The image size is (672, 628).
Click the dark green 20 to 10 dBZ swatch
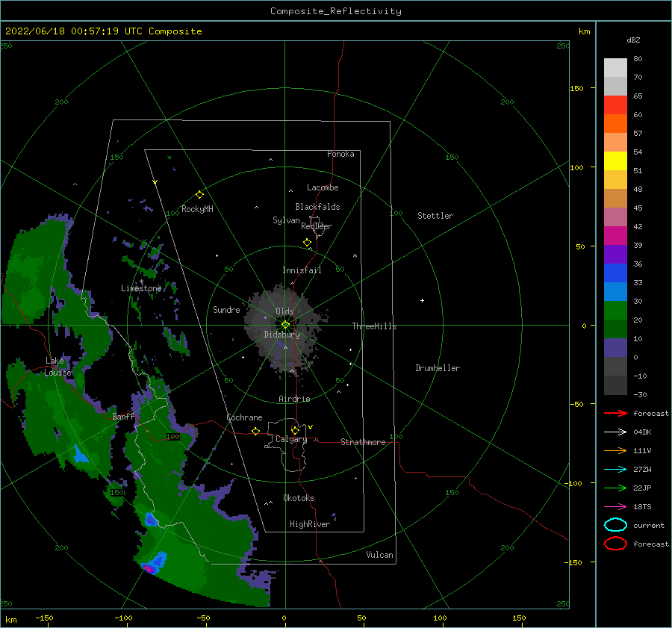[x=615, y=329]
